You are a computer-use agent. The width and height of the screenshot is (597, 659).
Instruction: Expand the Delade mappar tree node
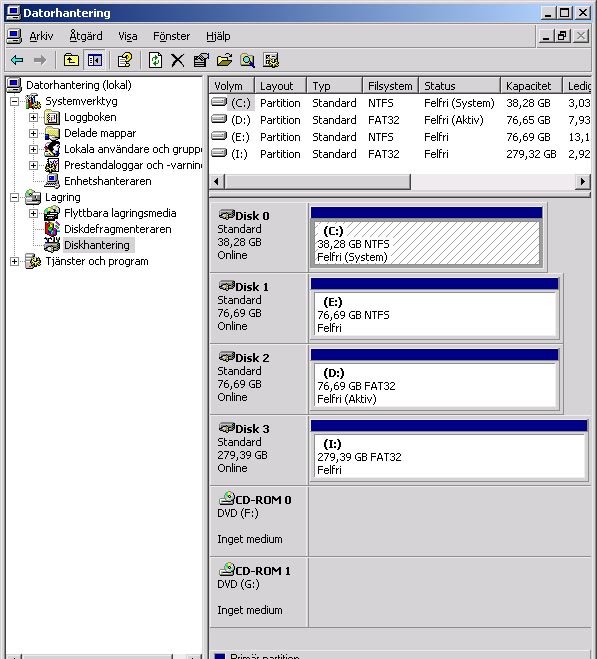pos(33,133)
